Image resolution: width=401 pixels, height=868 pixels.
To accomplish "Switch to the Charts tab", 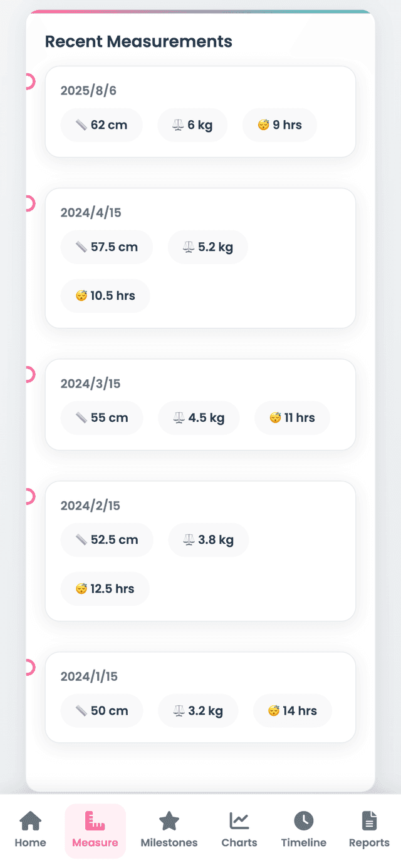I will pos(239,830).
